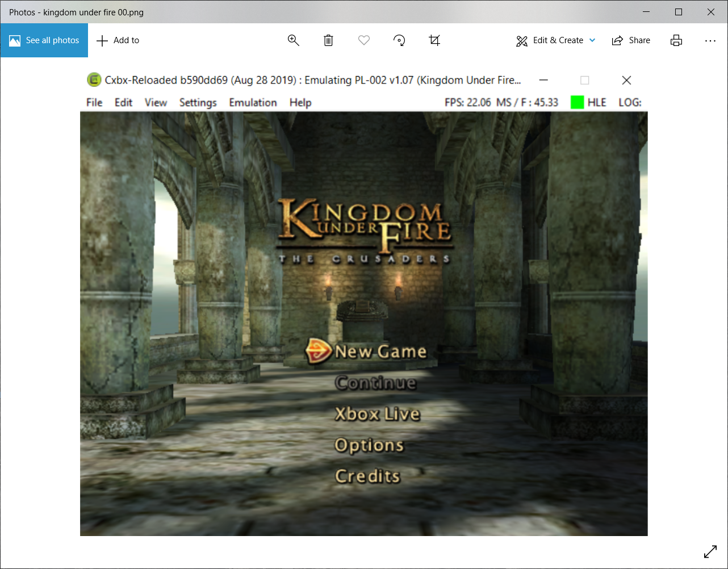This screenshot has height=569, width=728.
Task: Select Continue on the game menu
Action: click(375, 383)
